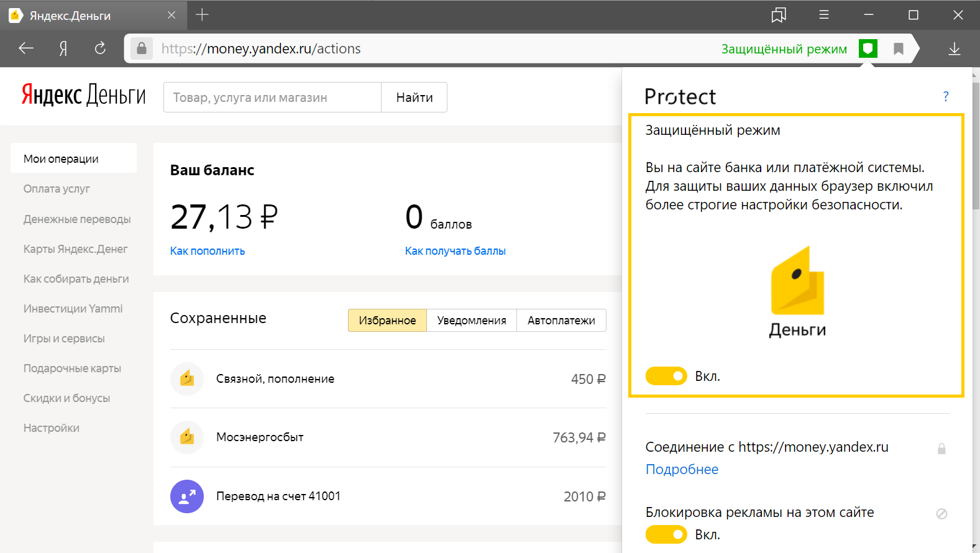
Task: Follow the Как получать баллы link
Action: (x=456, y=251)
